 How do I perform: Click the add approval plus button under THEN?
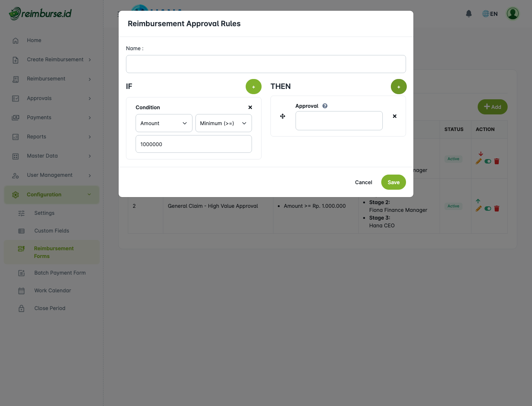[399, 87]
